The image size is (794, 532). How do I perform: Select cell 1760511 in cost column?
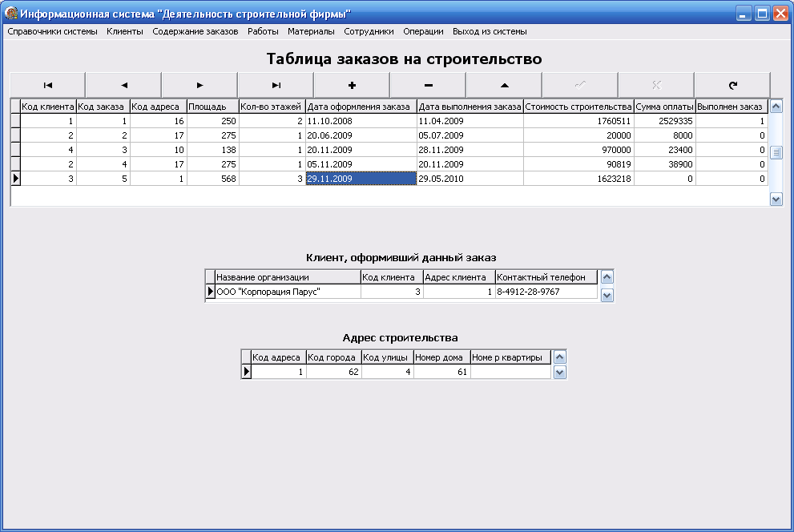(578, 121)
